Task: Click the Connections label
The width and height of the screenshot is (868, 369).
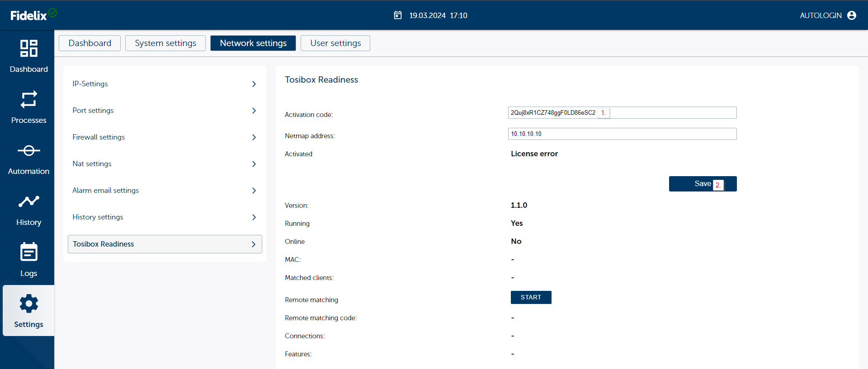Action: pyautogui.click(x=305, y=336)
